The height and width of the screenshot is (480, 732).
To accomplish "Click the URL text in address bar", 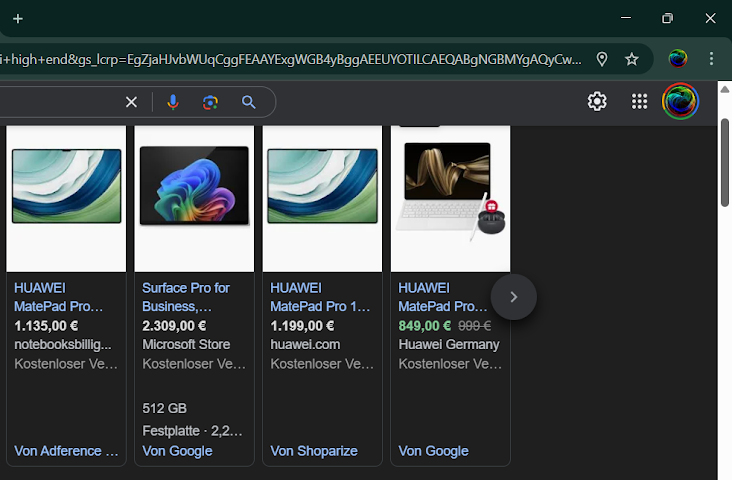I will (x=290, y=59).
